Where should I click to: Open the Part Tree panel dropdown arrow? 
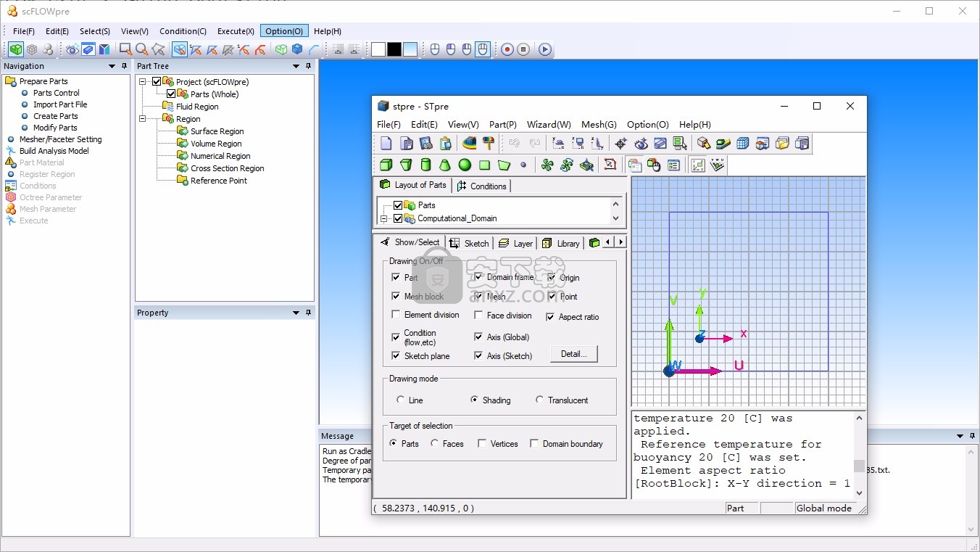[x=296, y=66]
